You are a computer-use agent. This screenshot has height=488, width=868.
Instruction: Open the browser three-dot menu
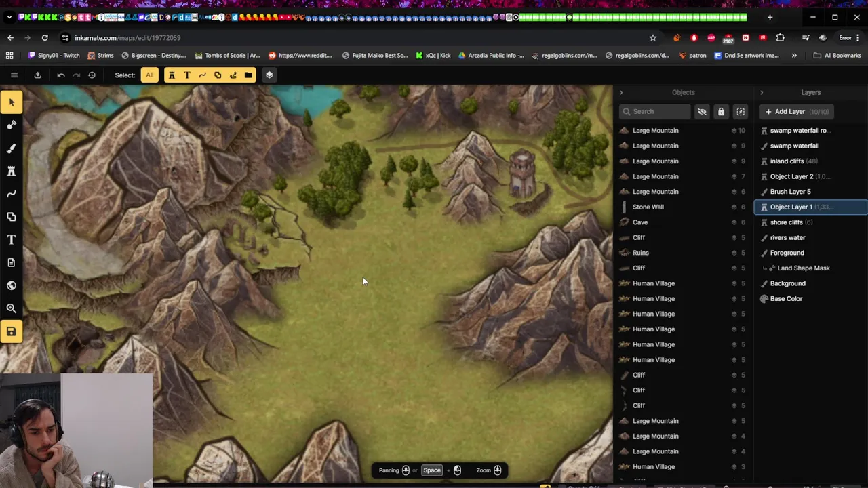pyautogui.click(x=858, y=38)
